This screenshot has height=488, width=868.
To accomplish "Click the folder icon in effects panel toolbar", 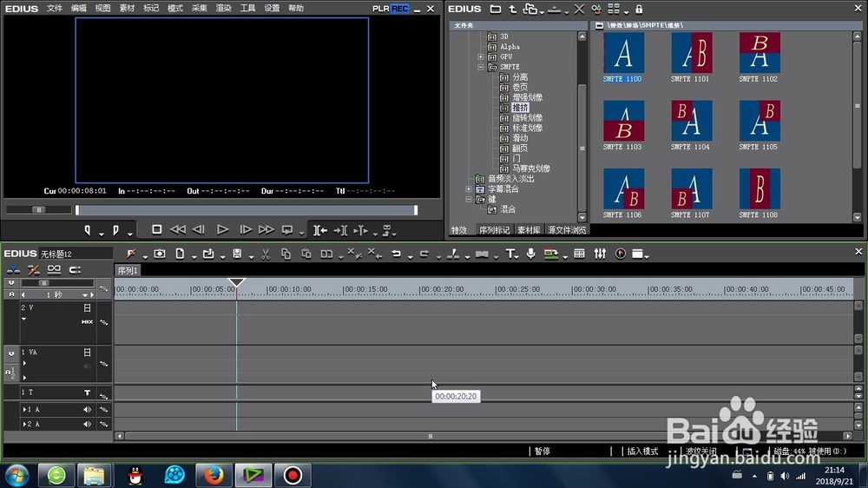I will (x=496, y=9).
